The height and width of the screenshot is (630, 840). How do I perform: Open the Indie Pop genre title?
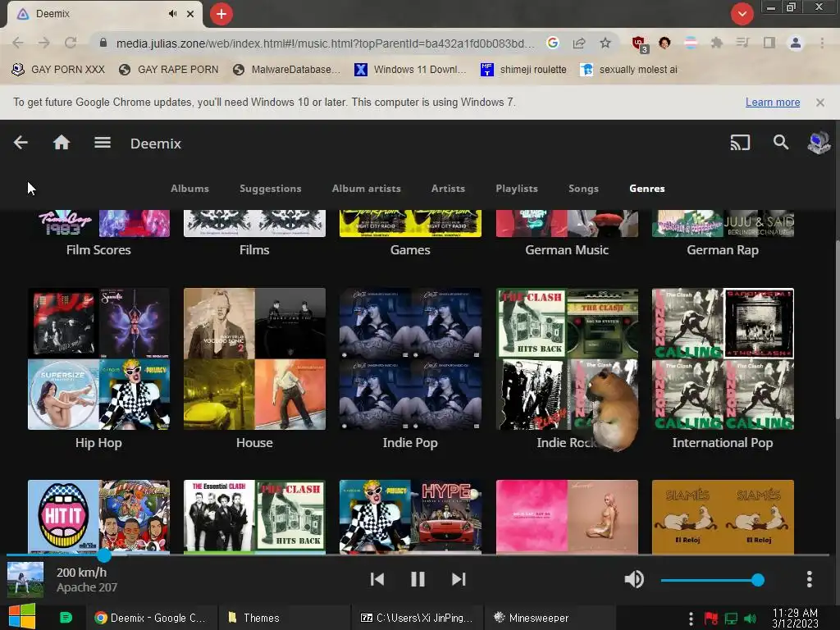point(410,443)
